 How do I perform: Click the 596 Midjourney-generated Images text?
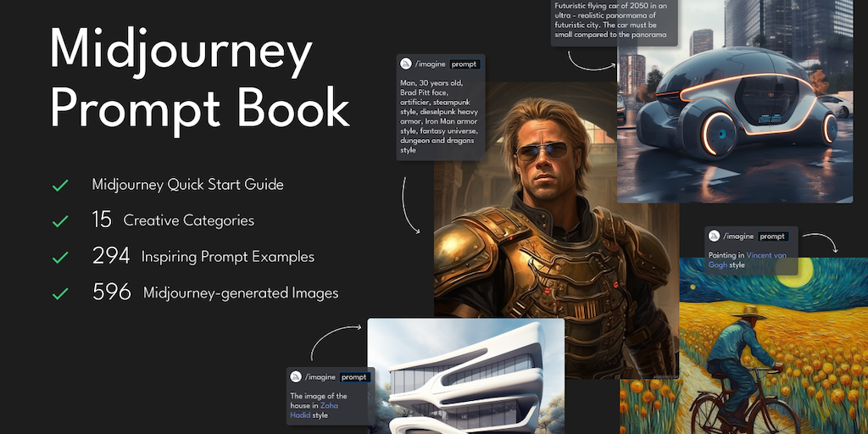pyautogui.click(x=215, y=292)
